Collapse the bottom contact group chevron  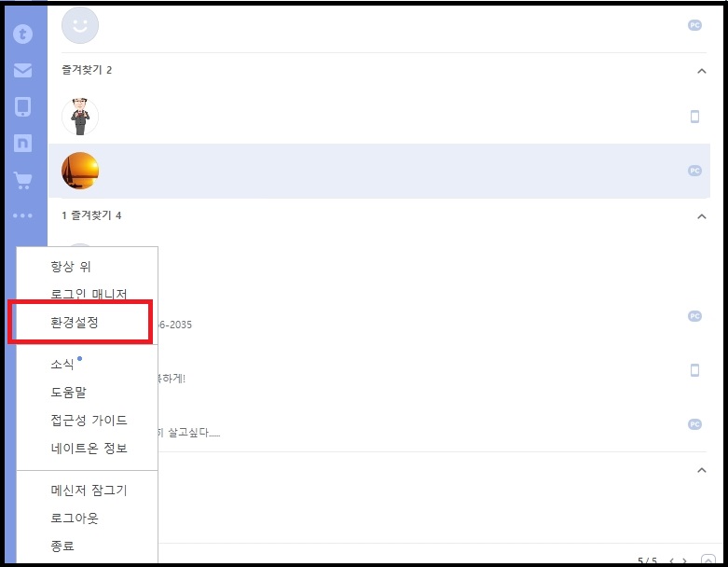pos(702,470)
